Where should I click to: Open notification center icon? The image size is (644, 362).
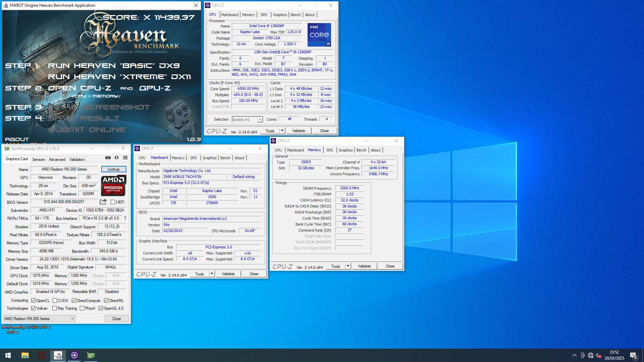pos(633,355)
